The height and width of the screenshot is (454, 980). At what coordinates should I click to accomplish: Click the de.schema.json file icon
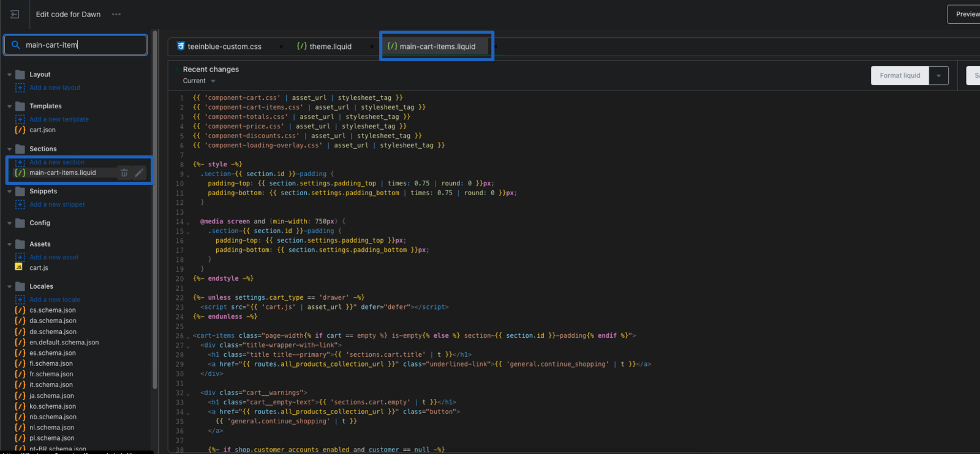20,332
